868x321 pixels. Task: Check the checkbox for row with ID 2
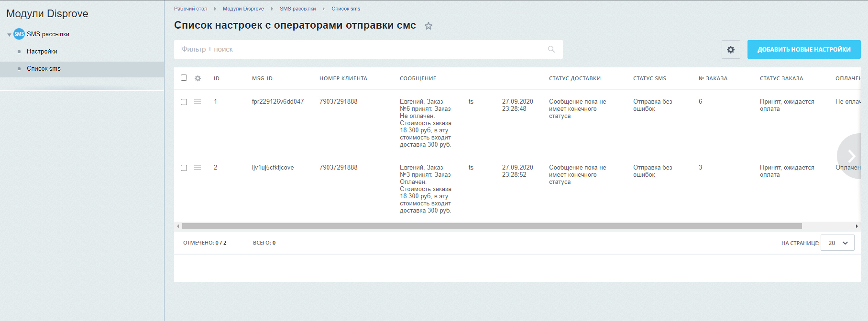tap(184, 168)
